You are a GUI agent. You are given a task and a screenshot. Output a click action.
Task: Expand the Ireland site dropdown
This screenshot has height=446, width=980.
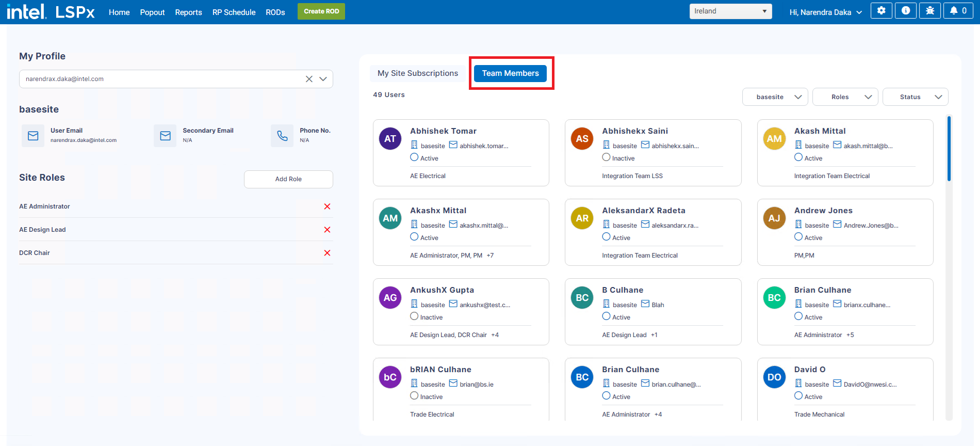pyautogui.click(x=730, y=11)
